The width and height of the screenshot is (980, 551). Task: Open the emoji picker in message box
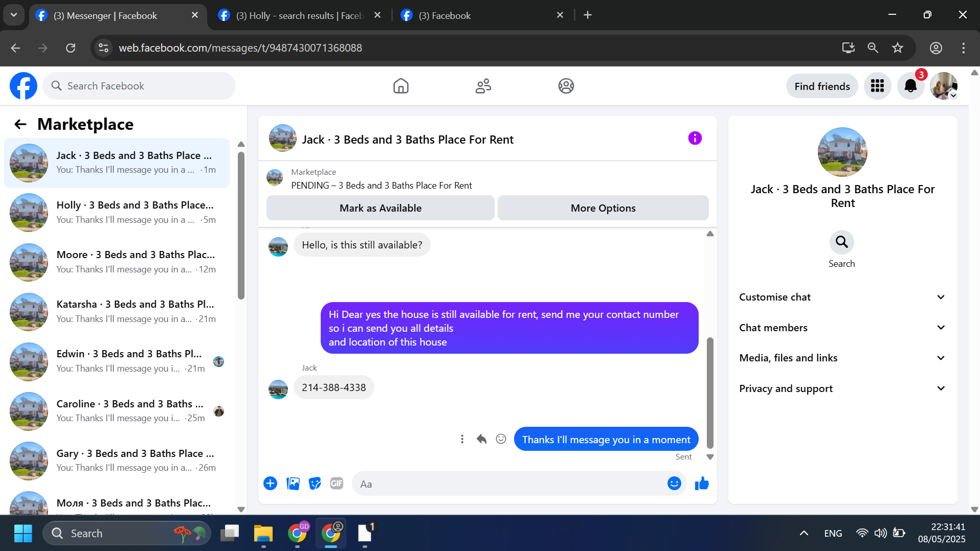(x=675, y=484)
